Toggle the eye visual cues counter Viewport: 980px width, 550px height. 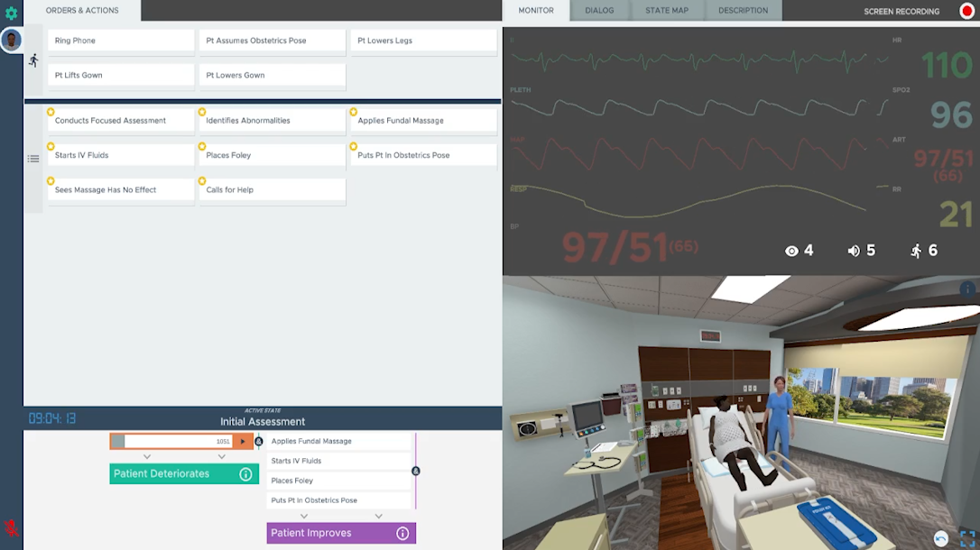click(x=799, y=251)
